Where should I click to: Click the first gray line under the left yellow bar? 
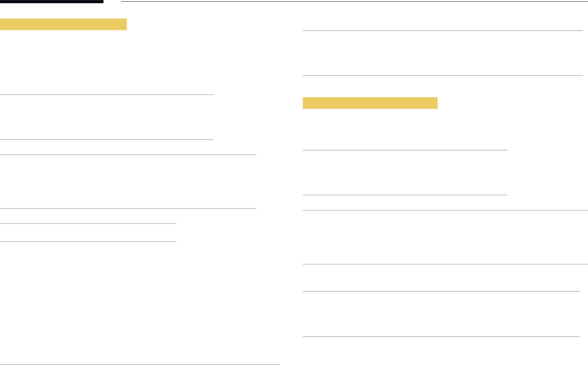coord(107,94)
